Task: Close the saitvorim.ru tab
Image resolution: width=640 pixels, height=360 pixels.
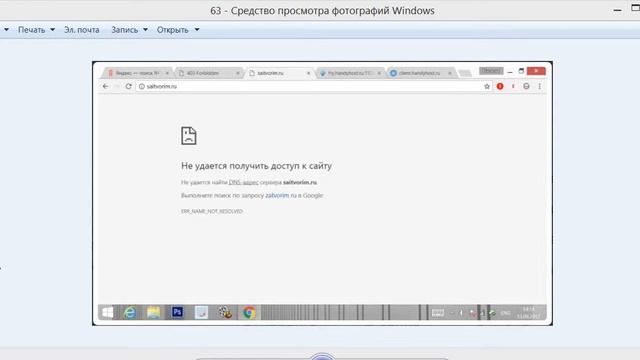Action: tap(308, 73)
